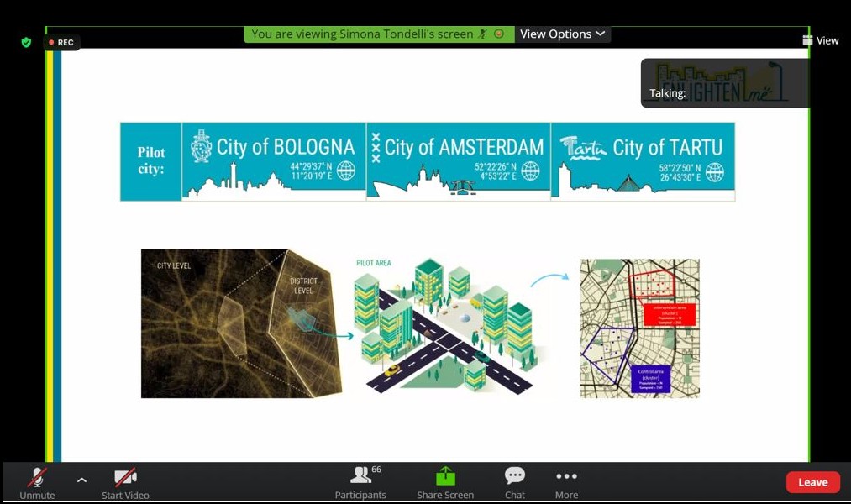
Task: Click the globe icon beside Amsterdam coordinates
Action: point(530,171)
